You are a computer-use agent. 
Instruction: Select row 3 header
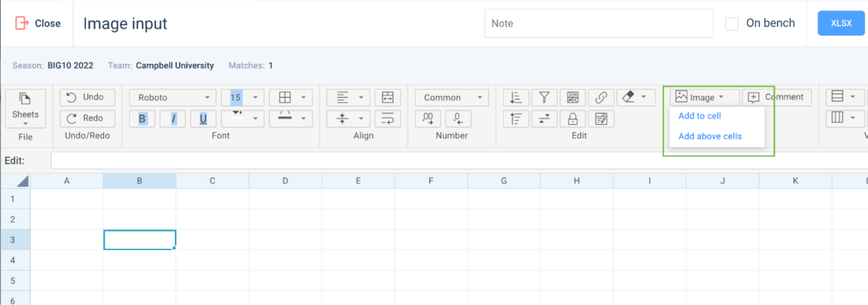tap(15, 240)
